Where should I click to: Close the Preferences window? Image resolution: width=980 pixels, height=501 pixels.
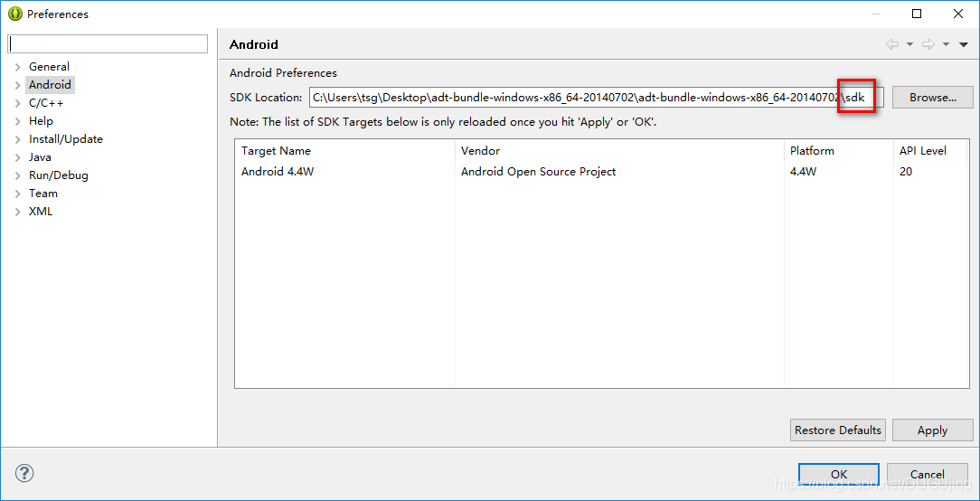(957, 14)
